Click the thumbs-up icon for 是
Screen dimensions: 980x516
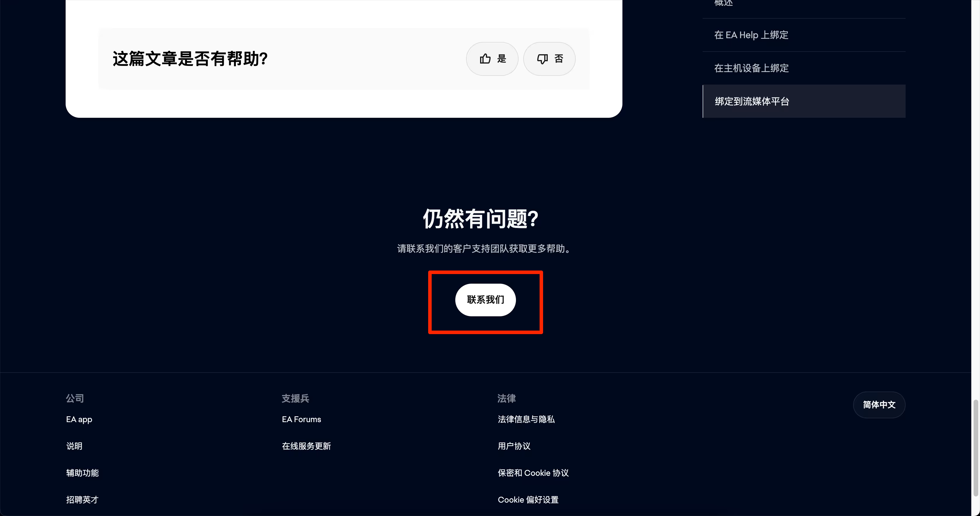[x=485, y=59]
